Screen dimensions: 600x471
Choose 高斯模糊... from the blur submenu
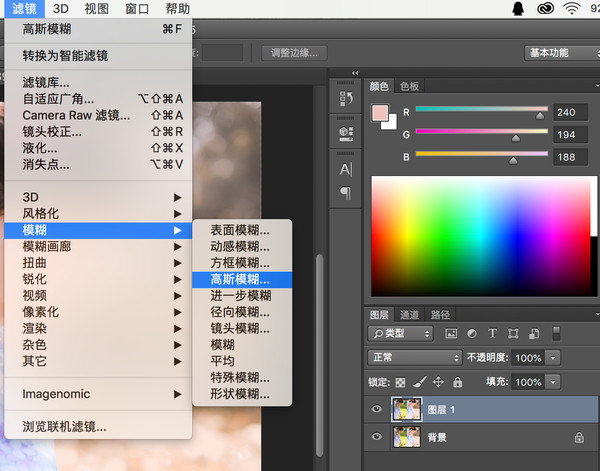[240, 279]
